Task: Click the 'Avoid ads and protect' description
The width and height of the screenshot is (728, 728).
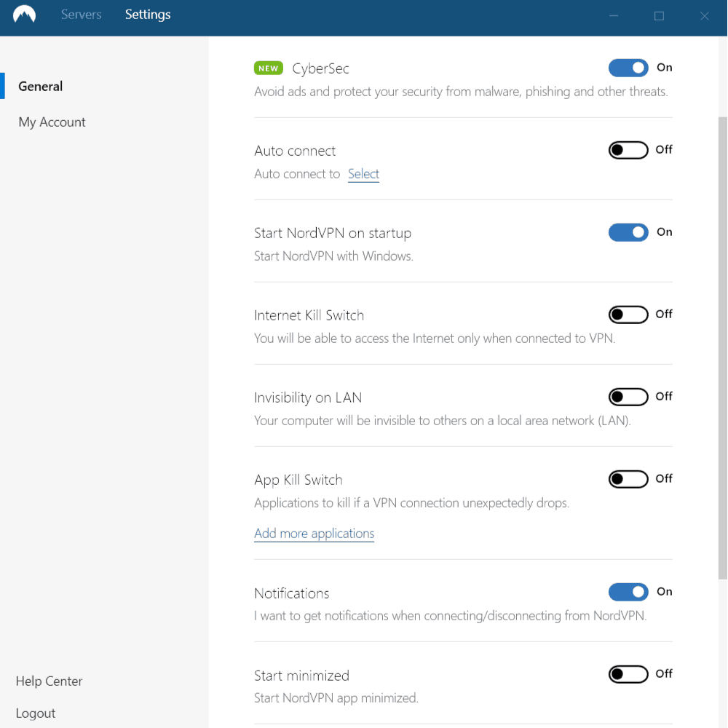Action: [461, 92]
